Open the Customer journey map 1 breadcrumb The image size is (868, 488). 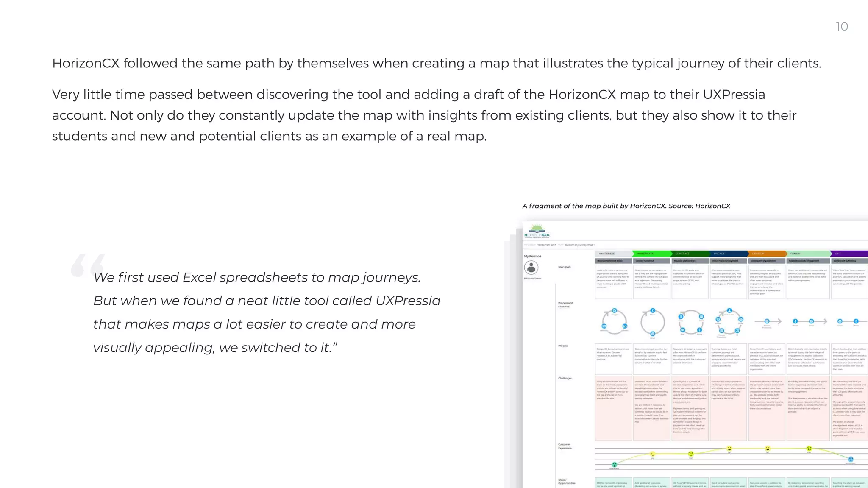tap(580, 245)
